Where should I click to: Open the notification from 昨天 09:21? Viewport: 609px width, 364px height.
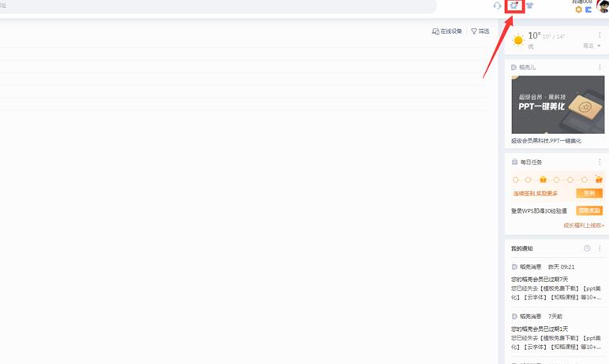pos(543,267)
